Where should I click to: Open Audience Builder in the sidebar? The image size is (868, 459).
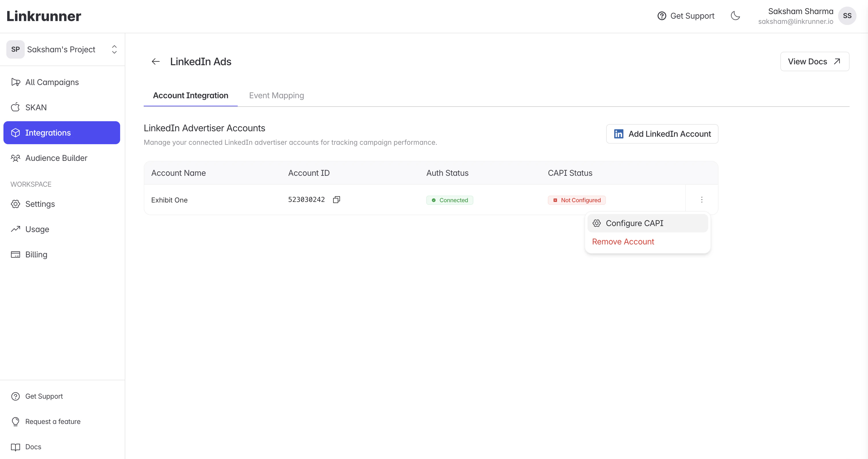tap(56, 158)
